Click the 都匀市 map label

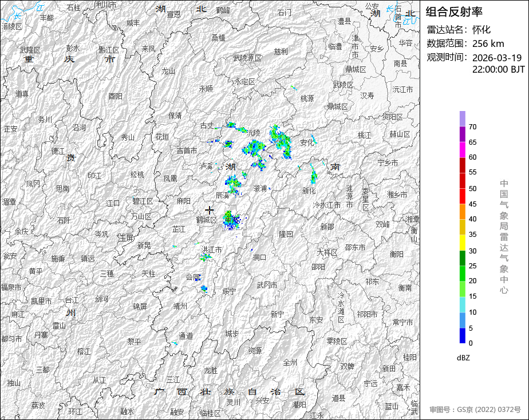click(12, 338)
